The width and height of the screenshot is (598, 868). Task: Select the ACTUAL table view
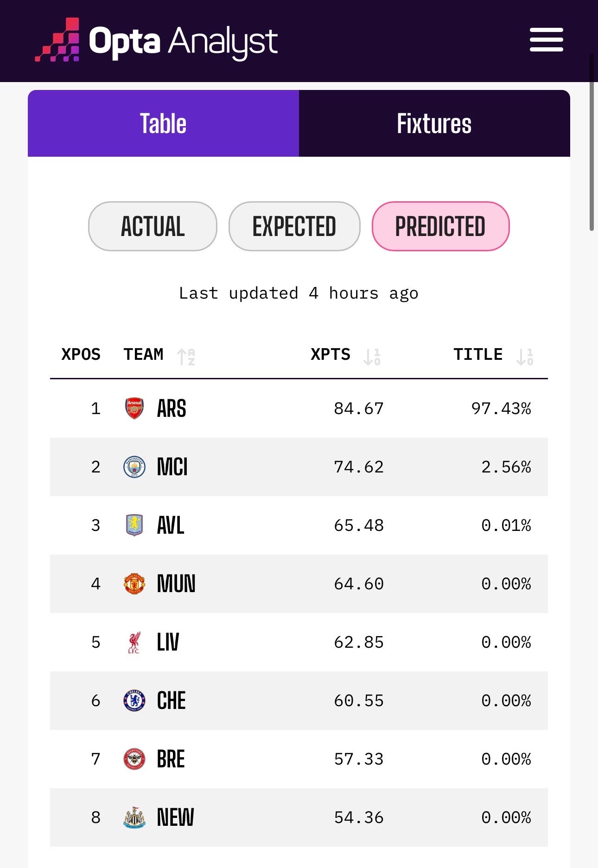pos(153,226)
